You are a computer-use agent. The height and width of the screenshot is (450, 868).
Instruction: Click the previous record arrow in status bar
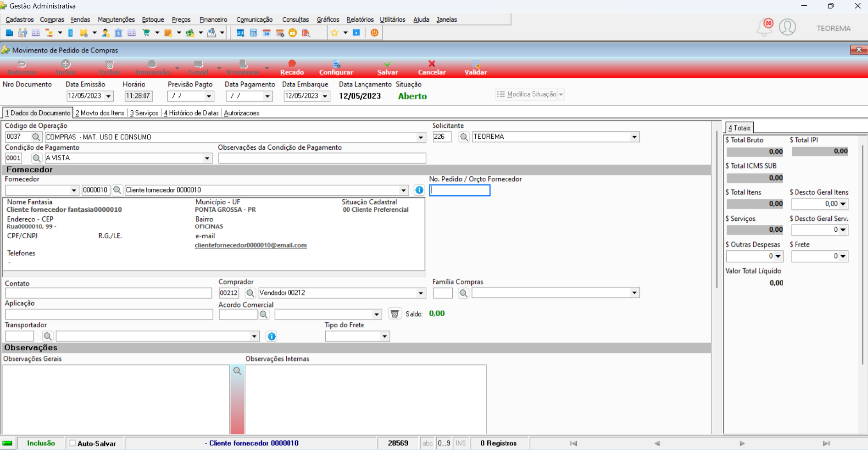click(x=657, y=443)
